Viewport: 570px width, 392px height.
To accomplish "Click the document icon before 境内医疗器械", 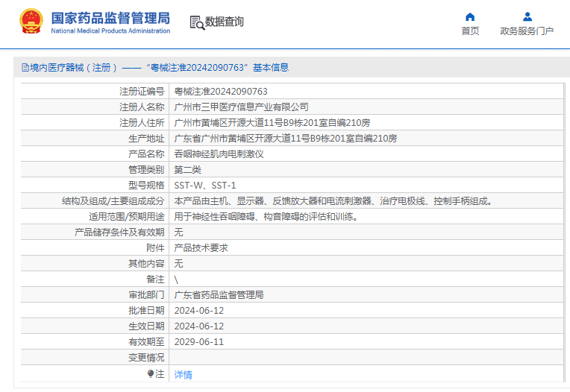I will [x=25, y=68].
